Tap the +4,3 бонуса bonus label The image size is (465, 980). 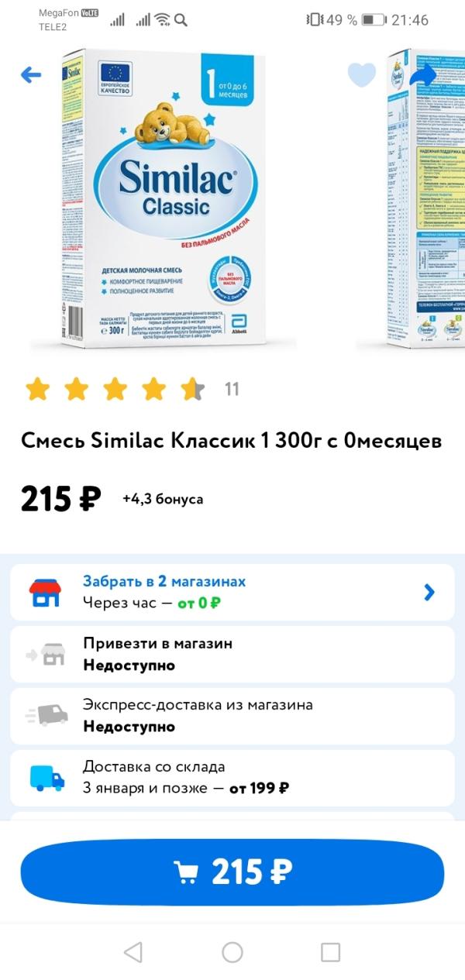(163, 499)
